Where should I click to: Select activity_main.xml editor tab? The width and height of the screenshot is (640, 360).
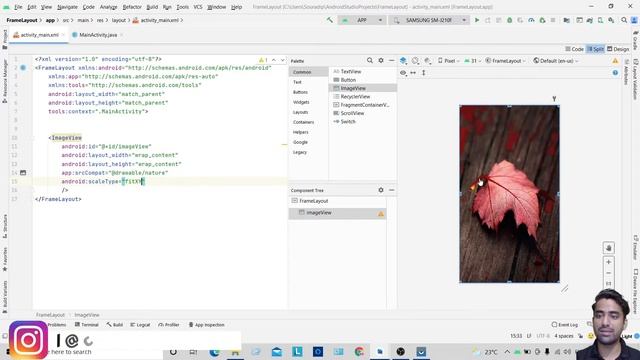click(x=39, y=35)
